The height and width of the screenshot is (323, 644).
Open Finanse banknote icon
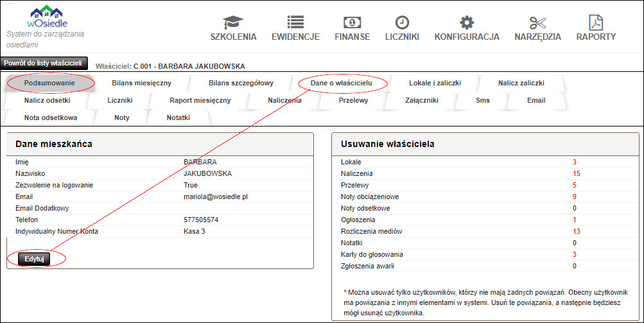click(x=352, y=22)
